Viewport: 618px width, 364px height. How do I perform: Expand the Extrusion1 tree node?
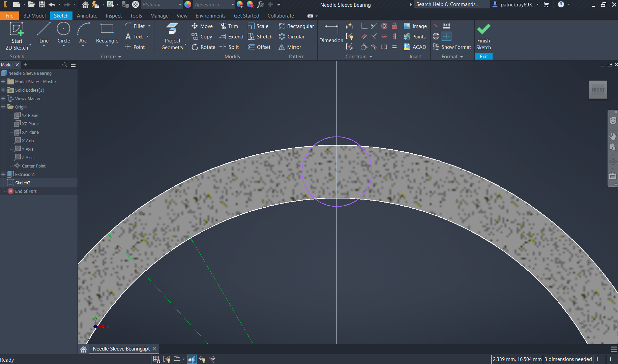3,174
